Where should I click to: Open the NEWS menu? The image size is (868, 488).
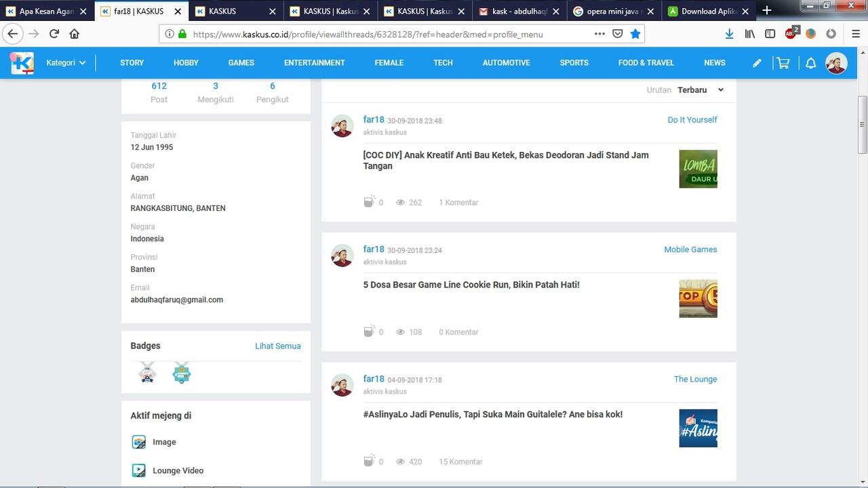pyautogui.click(x=715, y=63)
